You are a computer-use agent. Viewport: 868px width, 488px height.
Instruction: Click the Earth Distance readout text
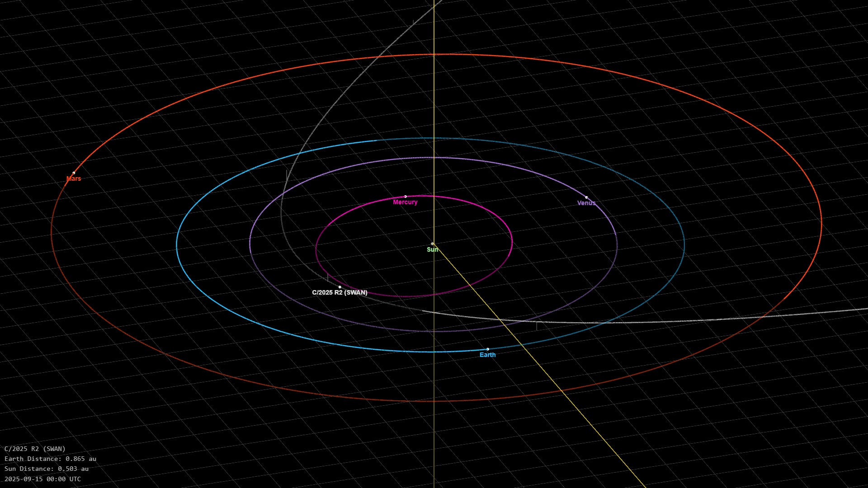pyautogui.click(x=50, y=459)
